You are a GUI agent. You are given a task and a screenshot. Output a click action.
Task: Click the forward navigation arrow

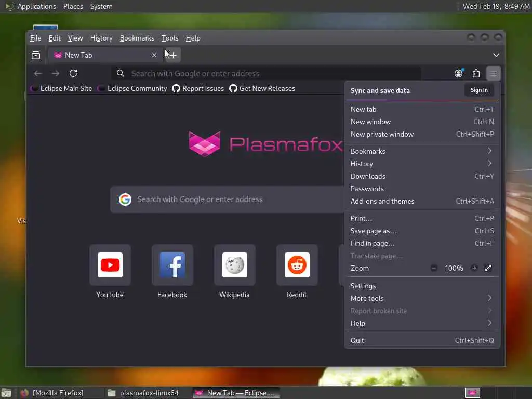pos(55,73)
